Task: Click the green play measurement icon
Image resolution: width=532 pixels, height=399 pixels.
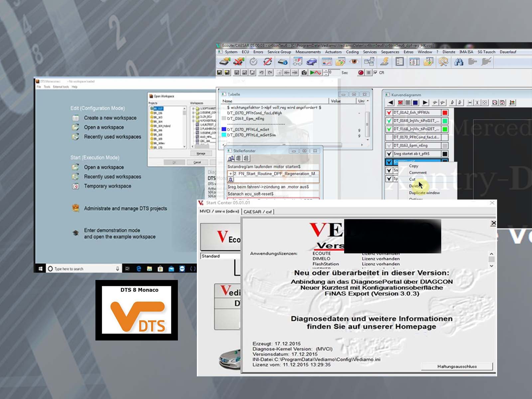Action: click(315, 72)
